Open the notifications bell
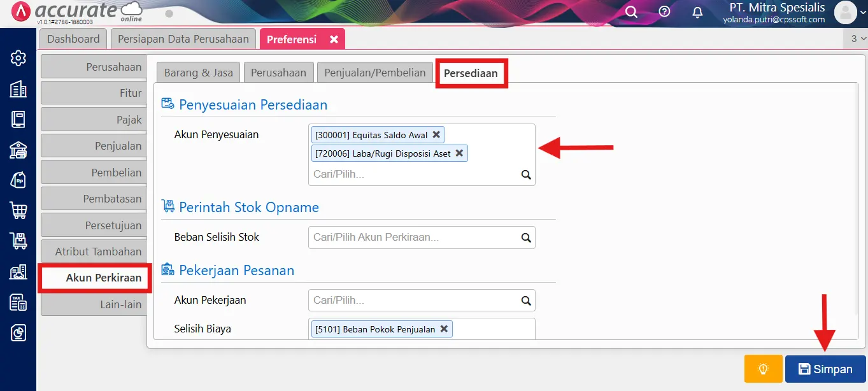868x391 pixels. pos(698,12)
